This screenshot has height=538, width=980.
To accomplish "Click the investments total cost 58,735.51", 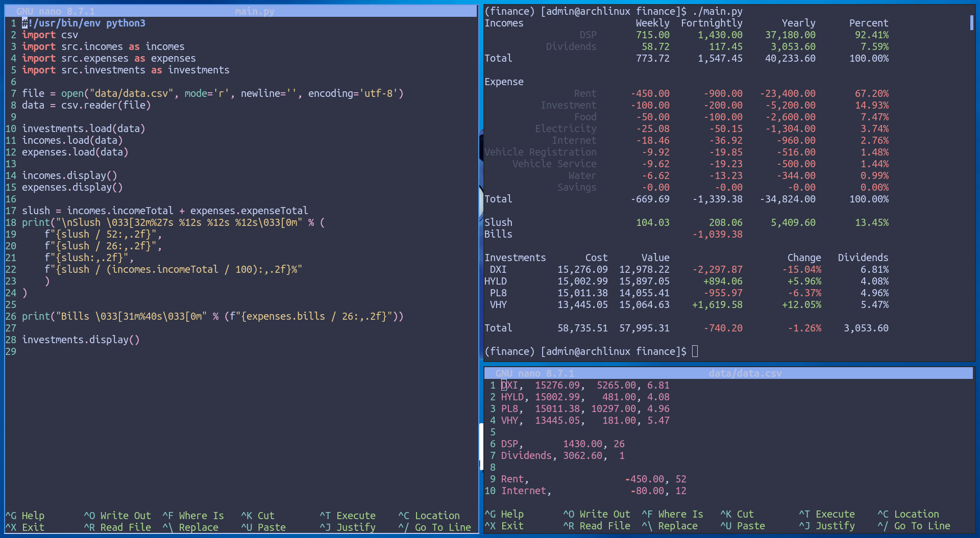I will coord(582,328).
